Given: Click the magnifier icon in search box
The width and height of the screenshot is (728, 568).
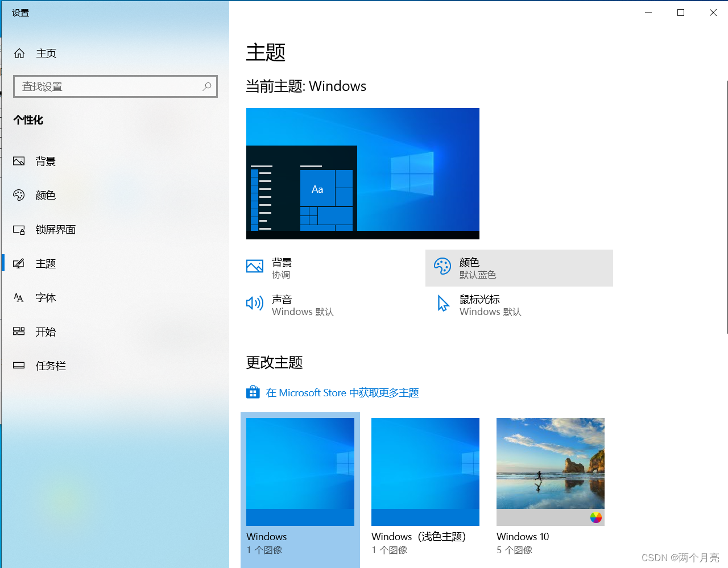Looking at the screenshot, I should tap(207, 86).
